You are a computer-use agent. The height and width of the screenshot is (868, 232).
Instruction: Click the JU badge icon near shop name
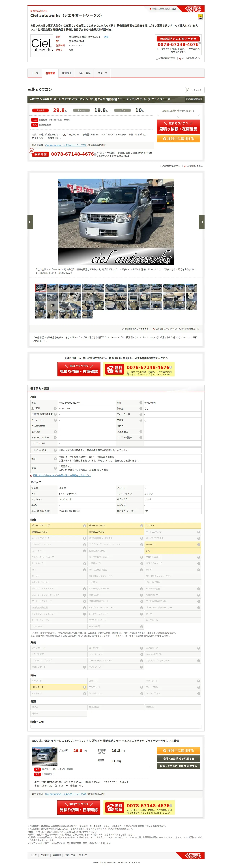[x=200, y=17]
